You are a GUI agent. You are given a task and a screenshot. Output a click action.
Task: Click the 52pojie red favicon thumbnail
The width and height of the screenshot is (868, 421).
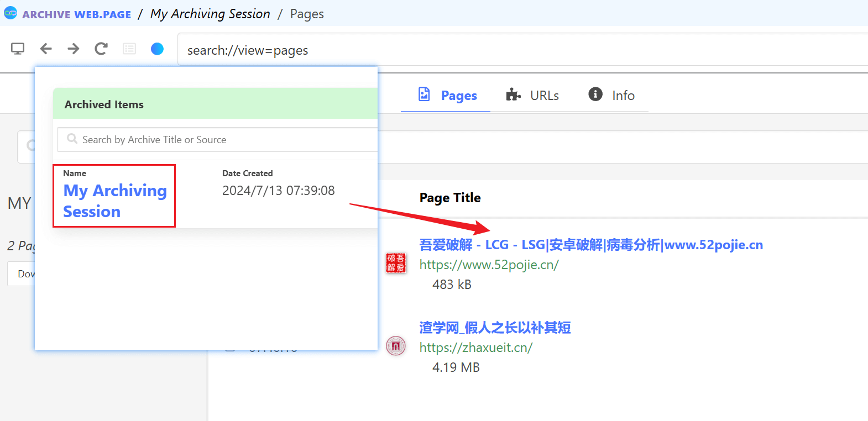click(395, 263)
